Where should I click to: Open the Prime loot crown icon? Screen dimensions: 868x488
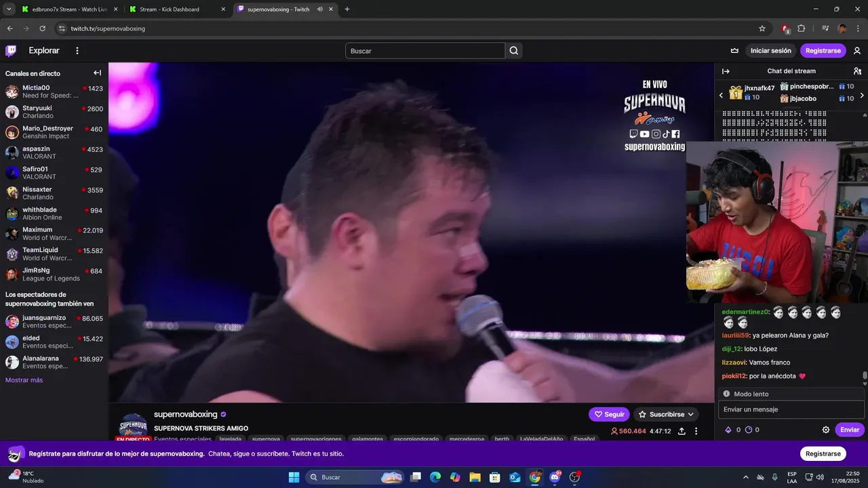click(734, 51)
